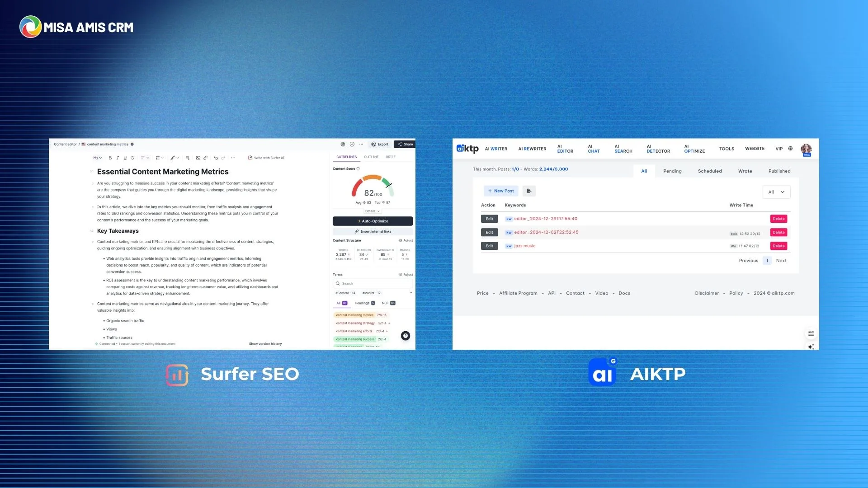The image size is (868, 488).
Task: Adjust the Content Structure settings
Action: point(406,241)
